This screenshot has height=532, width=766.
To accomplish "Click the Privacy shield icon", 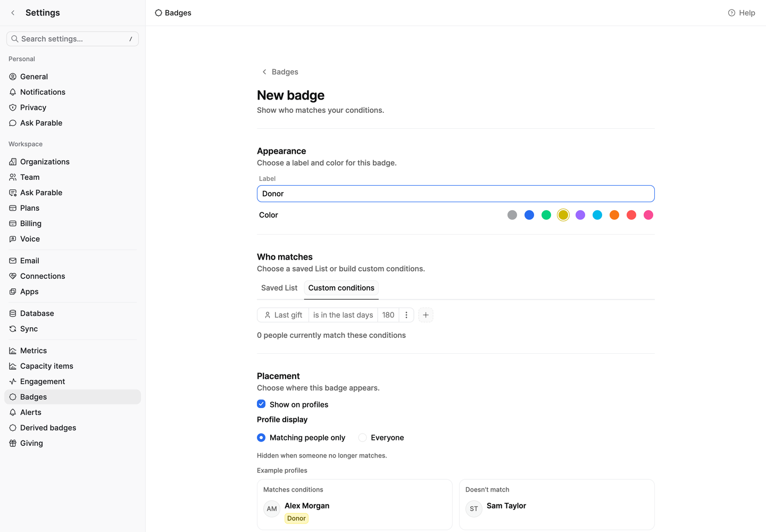I will pyautogui.click(x=13, y=107).
